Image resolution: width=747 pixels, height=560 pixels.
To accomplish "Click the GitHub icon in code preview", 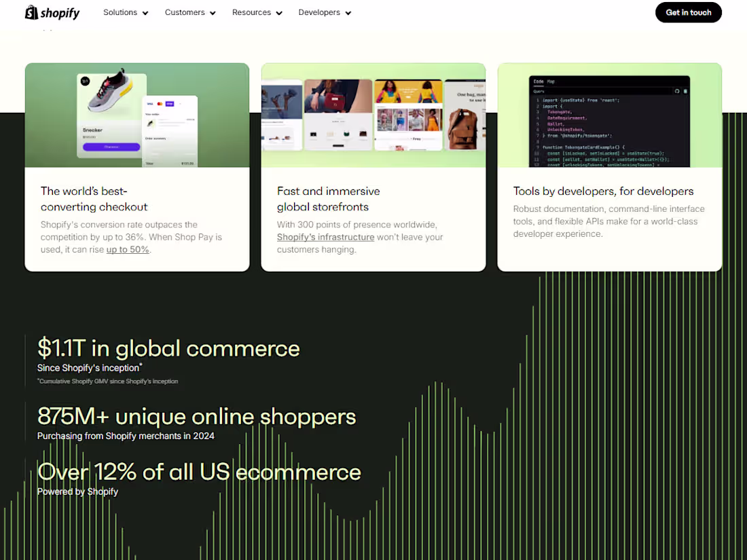I will (x=677, y=91).
